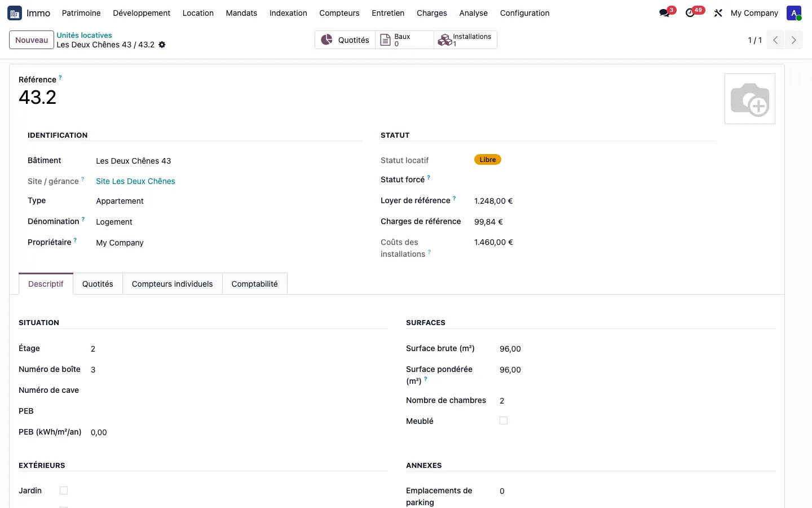Viewport: 812px width, 508px height.
Task: Go to the previous record arrow
Action: [x=775, y=40]
